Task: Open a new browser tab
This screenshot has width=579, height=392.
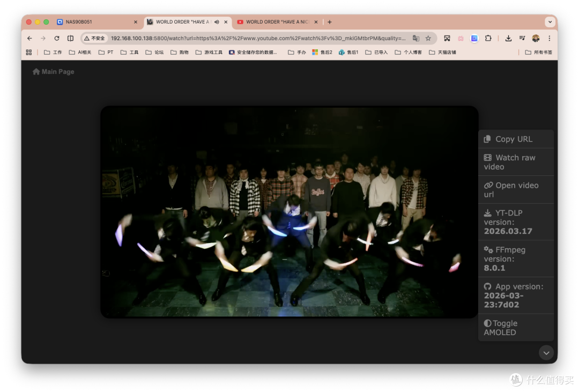Action: click(330, 22)
